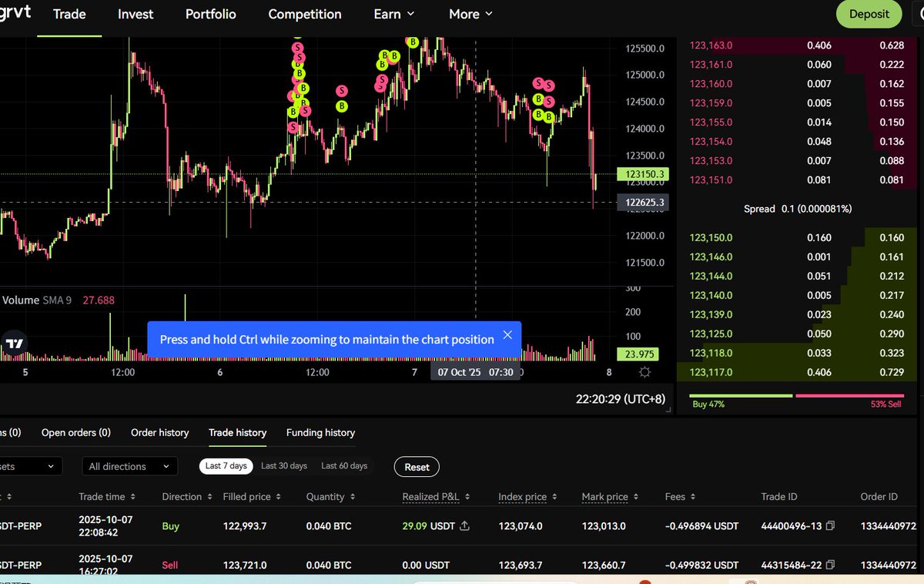The height and width of the screenshot is (584, 924).
Task: Select ask price 123,155.0 in order book
Action: click(x=711, y=123)
